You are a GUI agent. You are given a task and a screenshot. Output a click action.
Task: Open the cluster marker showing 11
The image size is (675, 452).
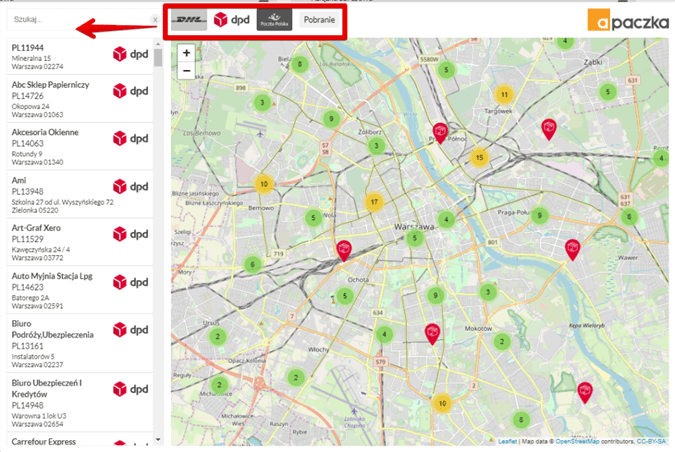click(x=504, y=94)
